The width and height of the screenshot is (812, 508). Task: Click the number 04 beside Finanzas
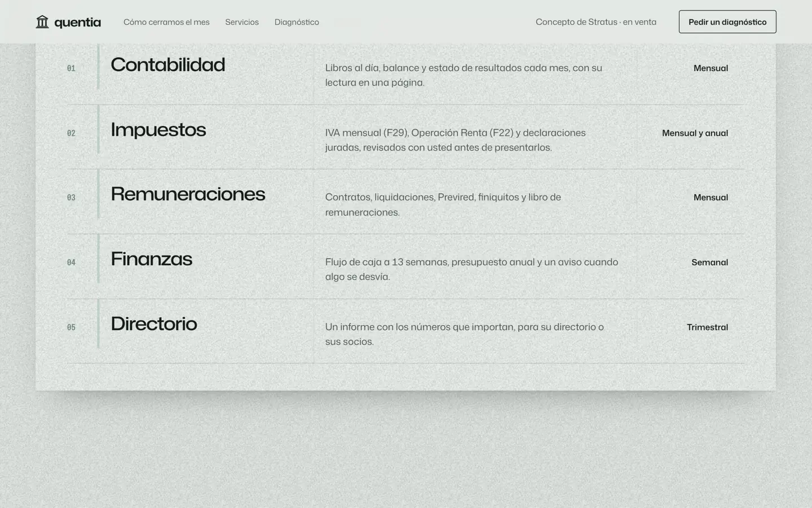coord(71,262)
